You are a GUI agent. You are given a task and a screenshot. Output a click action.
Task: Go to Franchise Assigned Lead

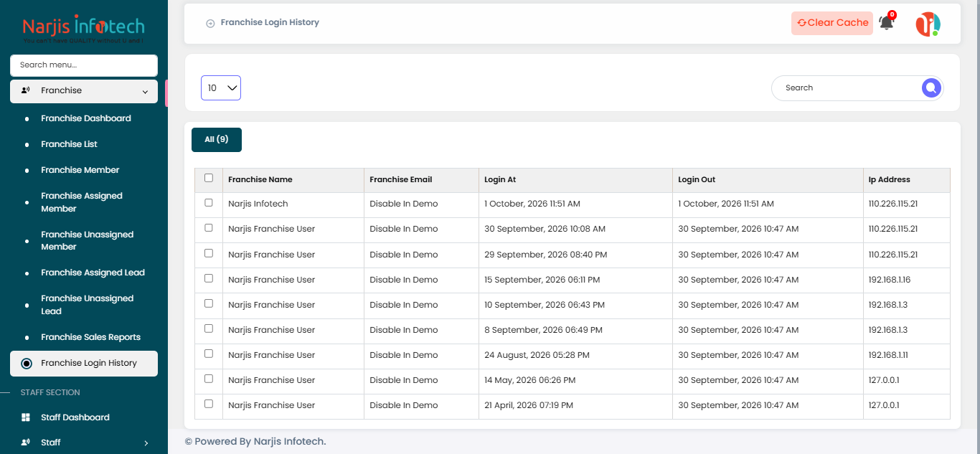click(93, 273)
